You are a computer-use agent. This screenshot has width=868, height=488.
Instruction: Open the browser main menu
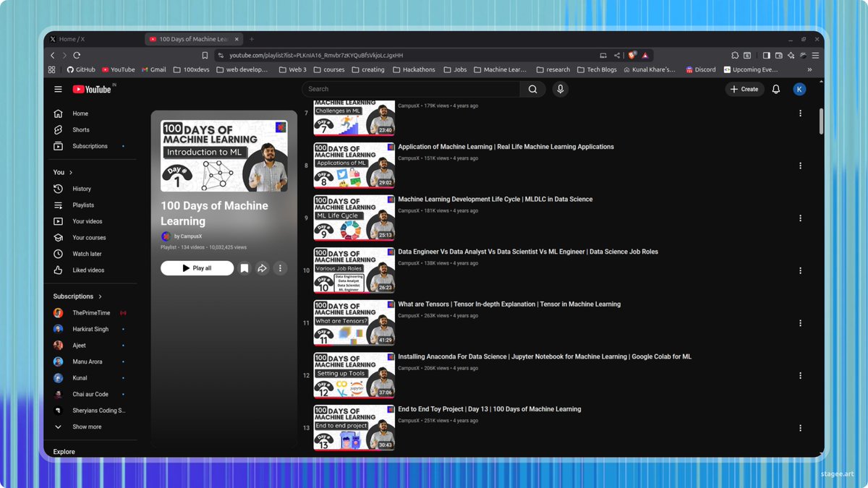click(x=815, y=55)
